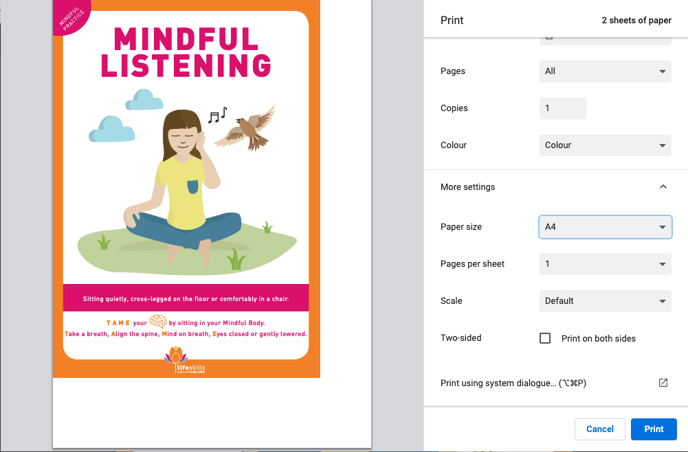Open the Colour dropdown
This screenshot has width=688, height=452.
coord(604,145)
